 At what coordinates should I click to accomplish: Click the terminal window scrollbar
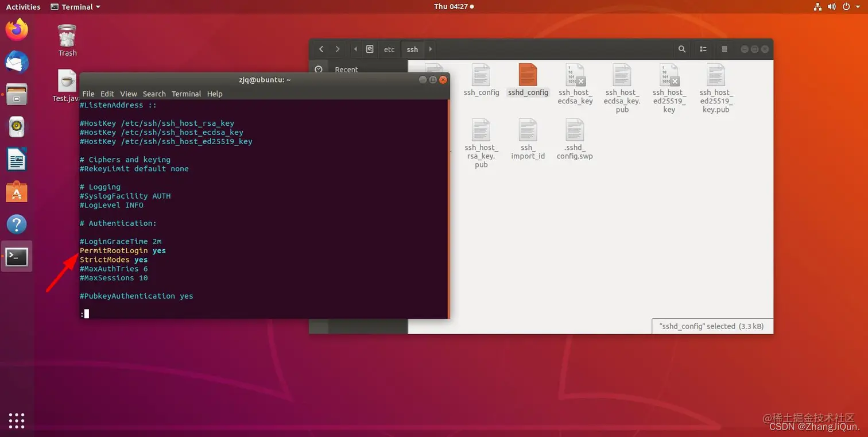[x=448, y=209]
